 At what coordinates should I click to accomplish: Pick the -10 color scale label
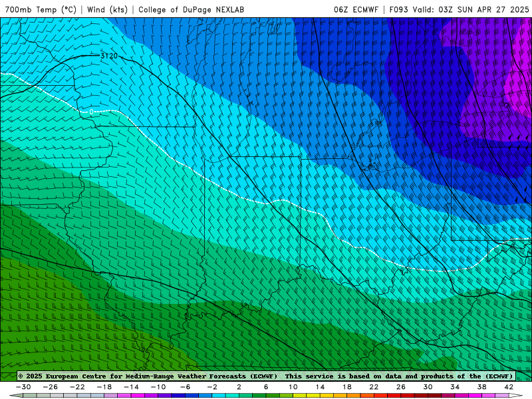[x=158, y=387]
